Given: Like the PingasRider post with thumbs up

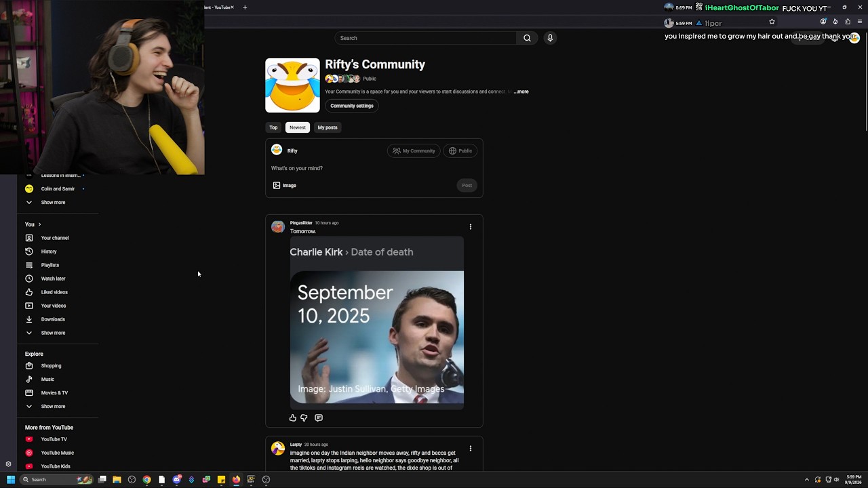Looking at the screenshot, I should click(293, 418).
